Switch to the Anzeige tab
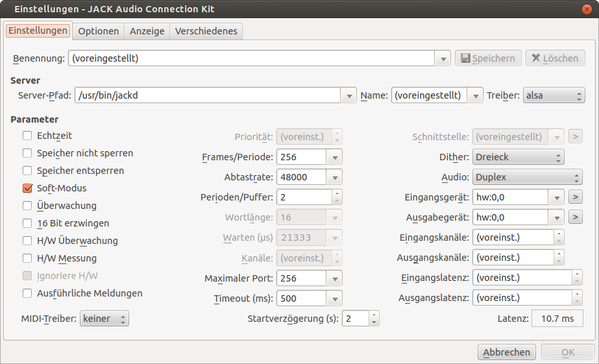The image size is (599, 364). pos(147,31)
